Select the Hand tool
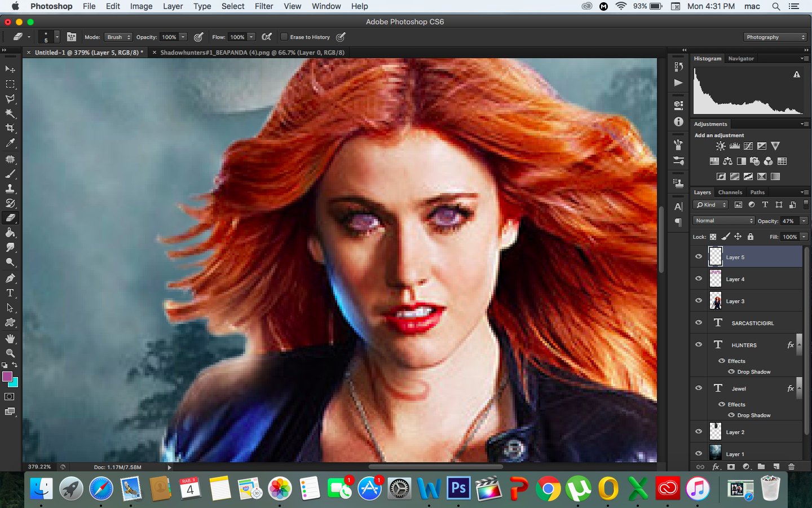The image size is (812, 508). (x=10, y=339)
